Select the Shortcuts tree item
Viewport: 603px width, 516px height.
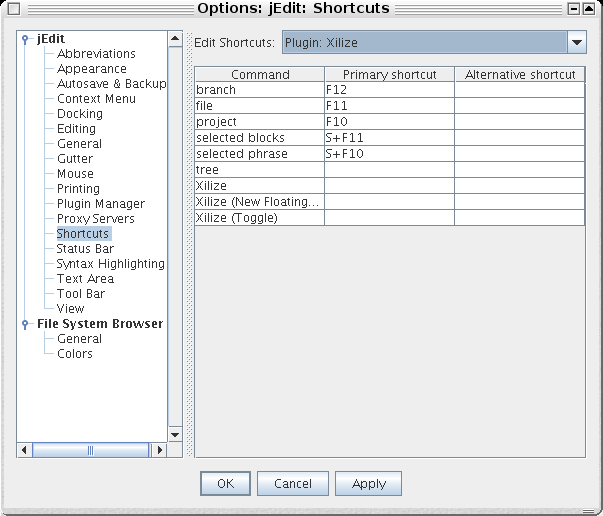(x=84, y=233)
